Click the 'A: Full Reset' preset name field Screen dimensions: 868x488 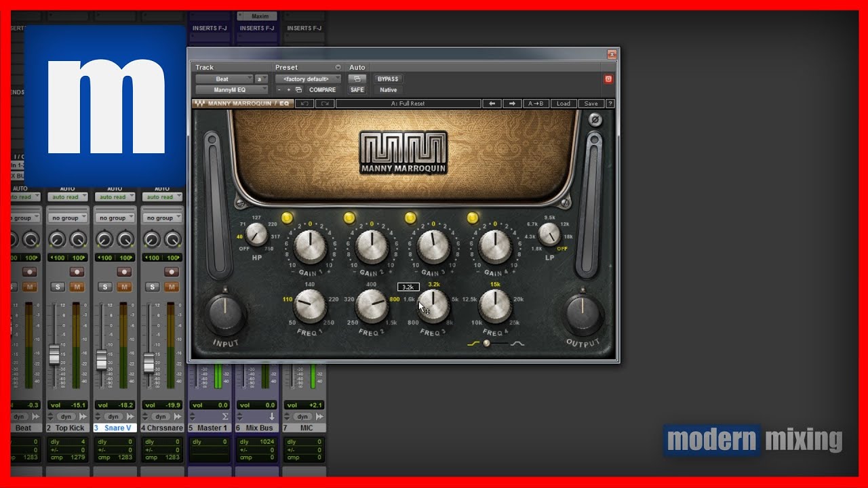(408, 104)
